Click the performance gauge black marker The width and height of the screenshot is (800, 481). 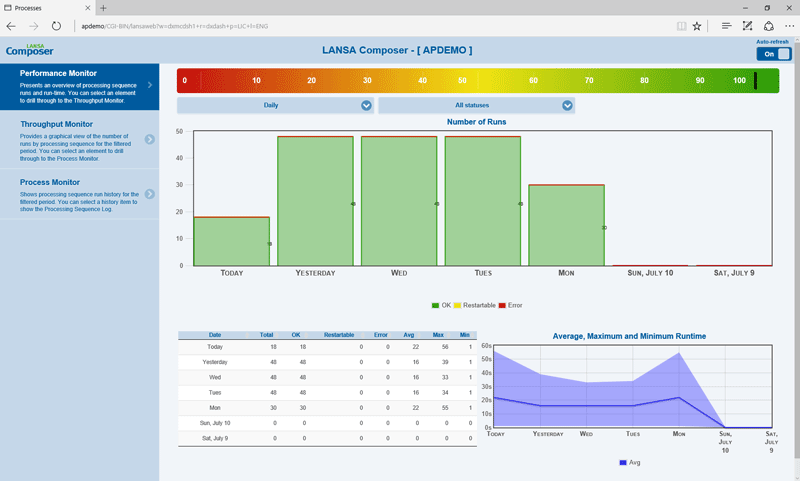pyautogui.click(x=756, y=81)
